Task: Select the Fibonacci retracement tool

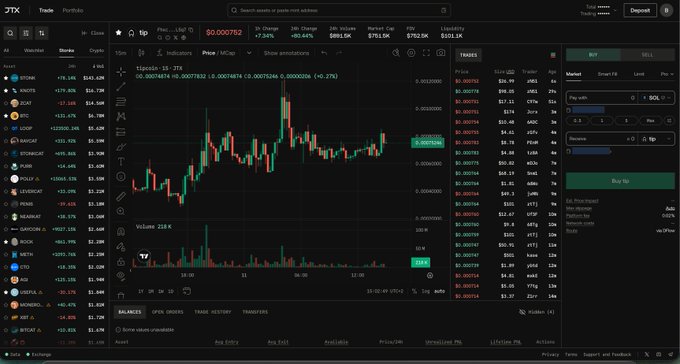Action: tap(121, 102)
